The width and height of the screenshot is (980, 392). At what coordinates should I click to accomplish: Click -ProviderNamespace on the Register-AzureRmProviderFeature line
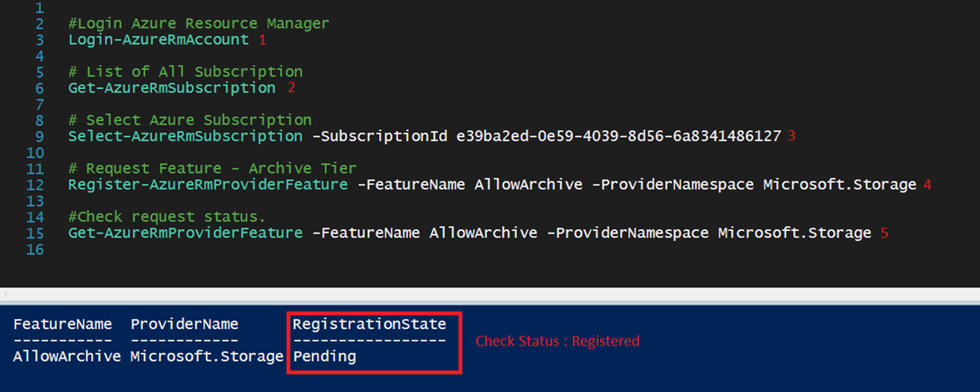coord(672,184)
